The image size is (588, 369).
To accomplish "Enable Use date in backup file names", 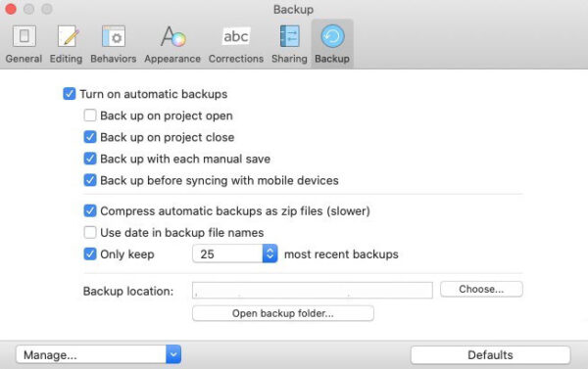I will point(90,232).
